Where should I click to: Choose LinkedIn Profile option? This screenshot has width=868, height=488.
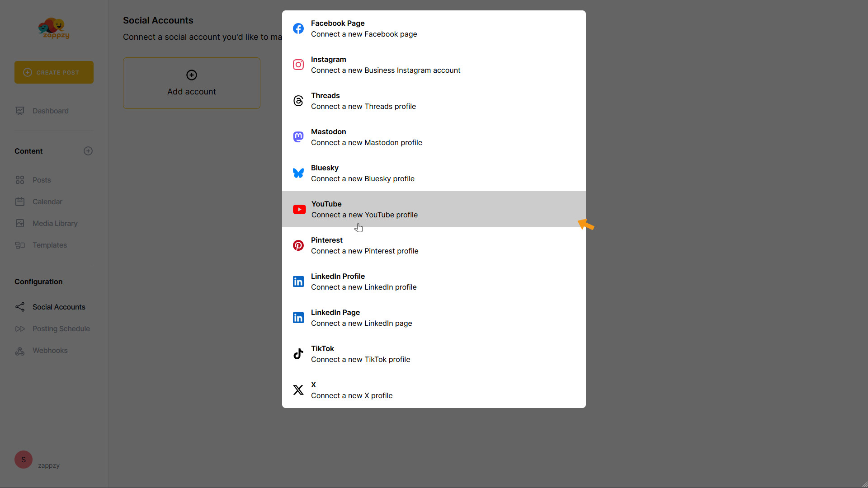click(x=434, y=282)
